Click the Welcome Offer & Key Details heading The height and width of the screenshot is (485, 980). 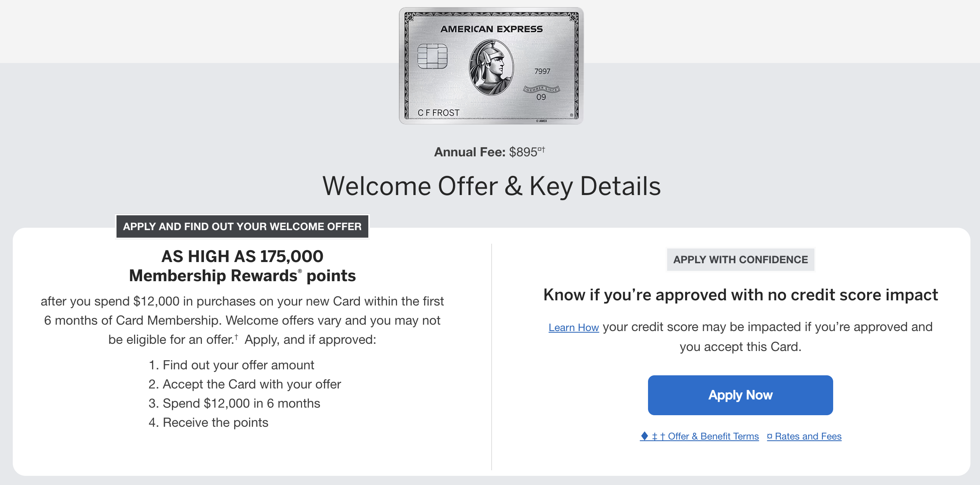click(490, 186)
